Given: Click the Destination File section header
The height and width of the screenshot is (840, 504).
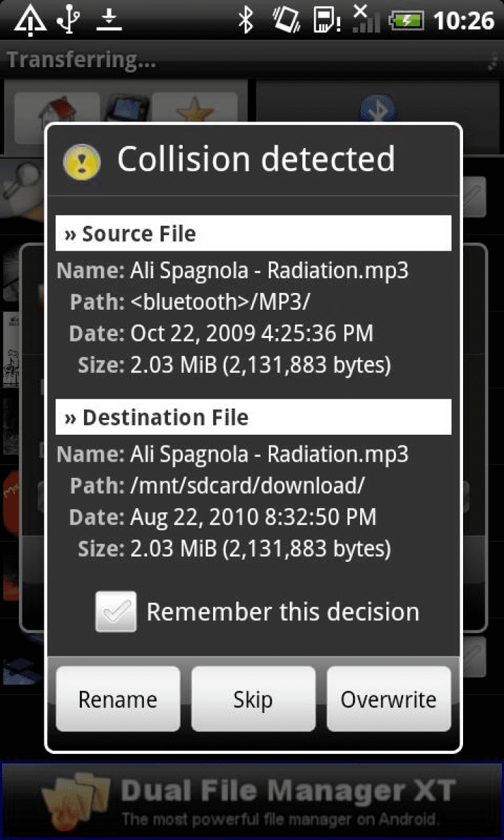Looking at the screenshot, I should [253, 417].
